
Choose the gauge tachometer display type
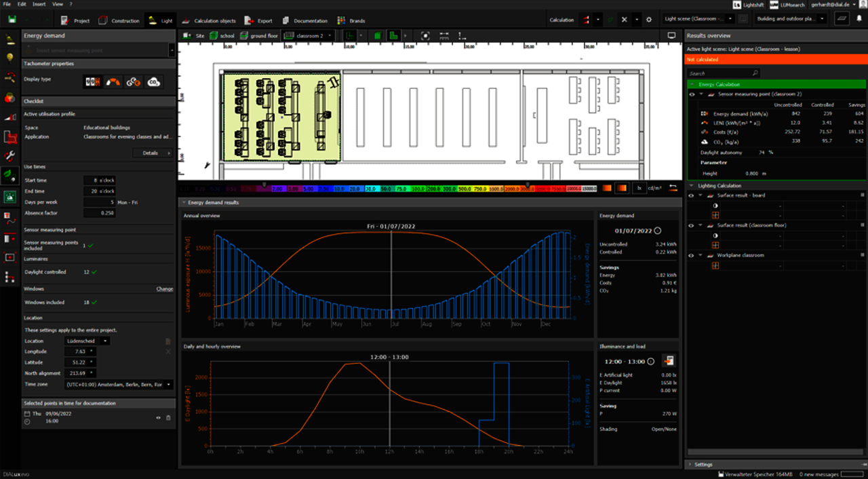pos(113,82)
